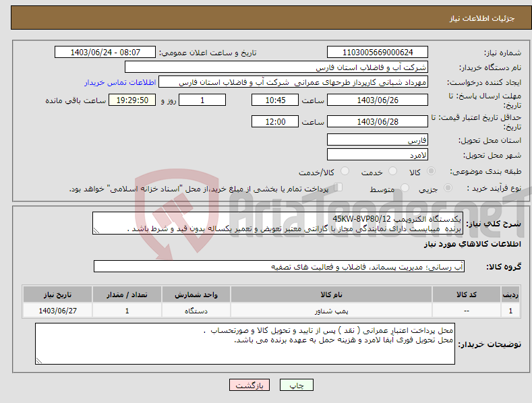Screen dimensions: 532x403
Task: Select the خدمت radio button
Action: pyautogui.click(x=393, y=171)
